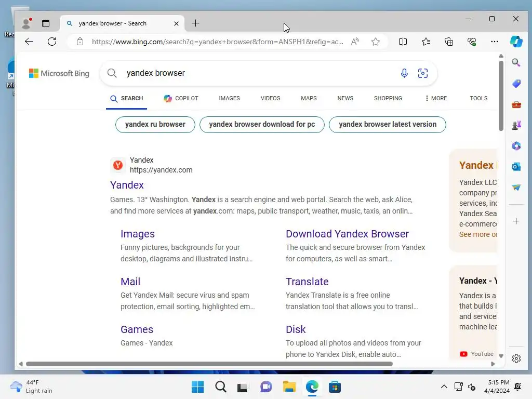Open the YouTube source link

click(477, 354)
